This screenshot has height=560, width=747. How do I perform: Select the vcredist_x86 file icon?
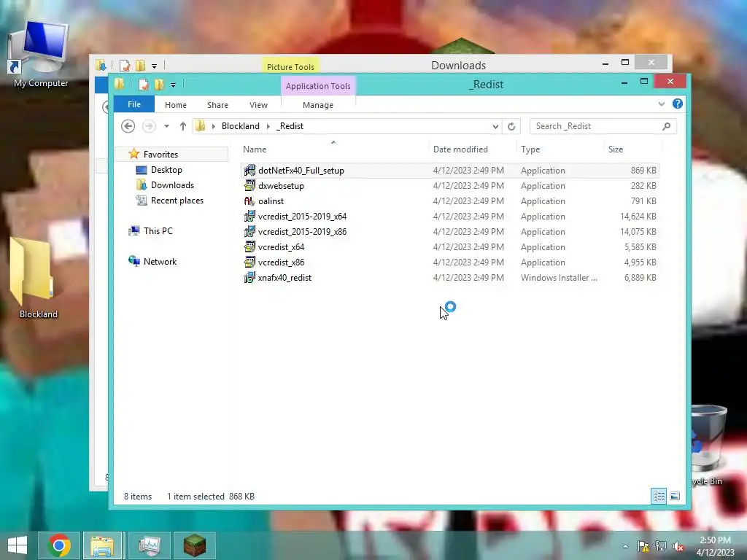coord(249,262)
